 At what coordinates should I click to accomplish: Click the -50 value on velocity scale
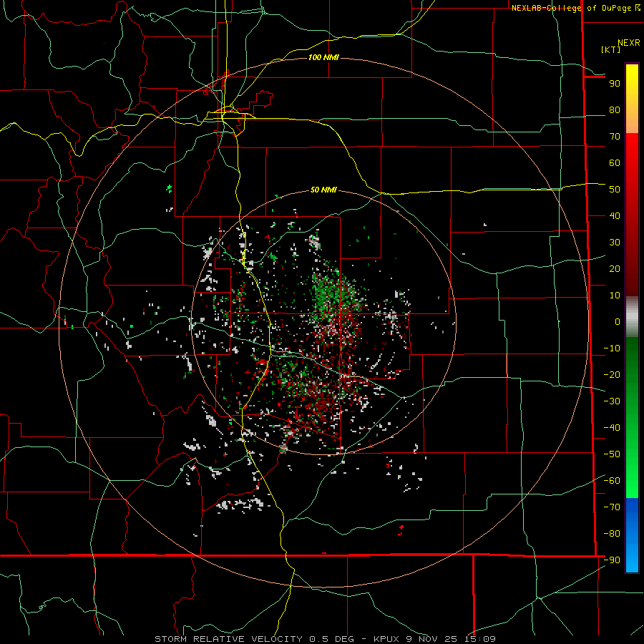pyautogui.click(x=612, y=454)
